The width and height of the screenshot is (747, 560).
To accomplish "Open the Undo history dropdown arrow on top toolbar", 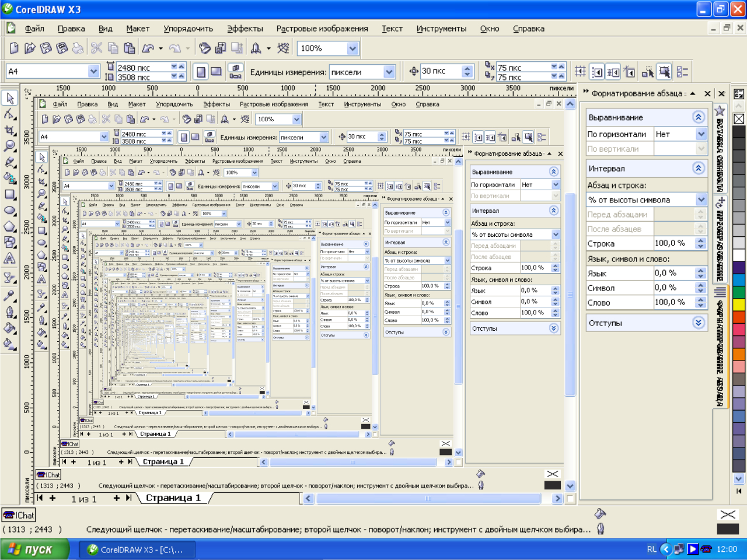I will point(160,48).
